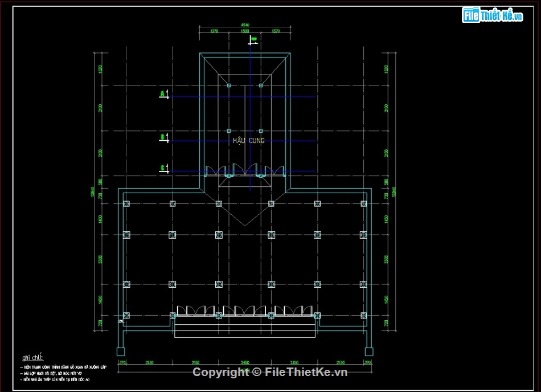Select the 1500 top dimension text
Image resolution: width=541 pixels, height=392 pixels.
coord(245,31)
